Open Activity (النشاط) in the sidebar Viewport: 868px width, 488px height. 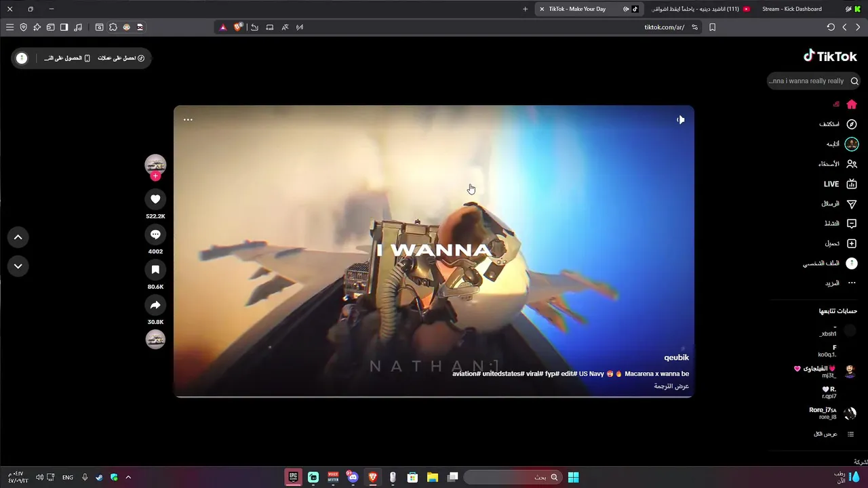pyautogui.click(x=840, y=224)
